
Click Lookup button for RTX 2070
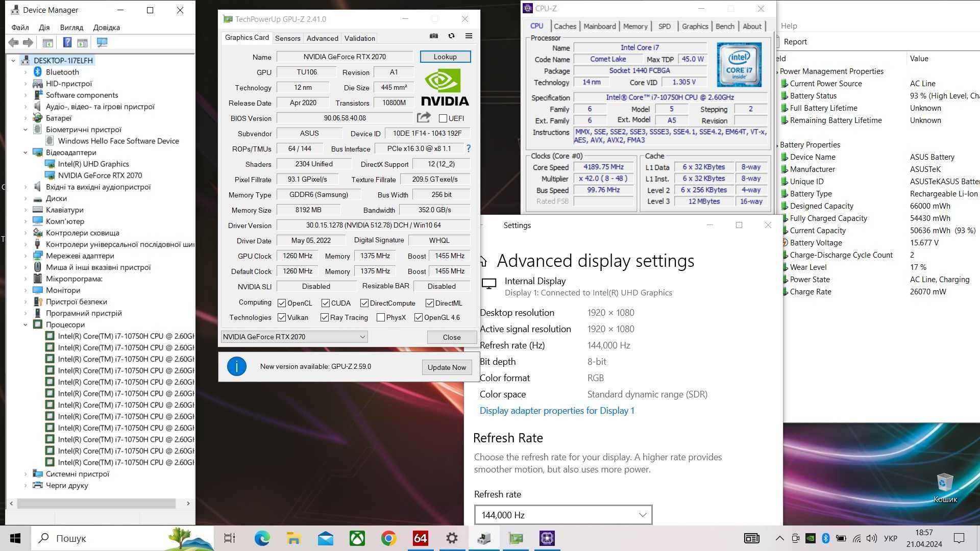(x=444, y=57)
